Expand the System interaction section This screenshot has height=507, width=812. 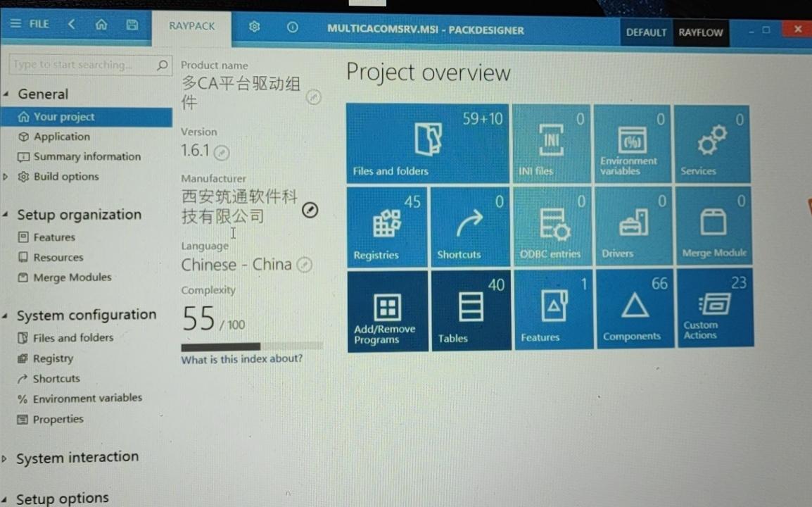tap(5, 458)
